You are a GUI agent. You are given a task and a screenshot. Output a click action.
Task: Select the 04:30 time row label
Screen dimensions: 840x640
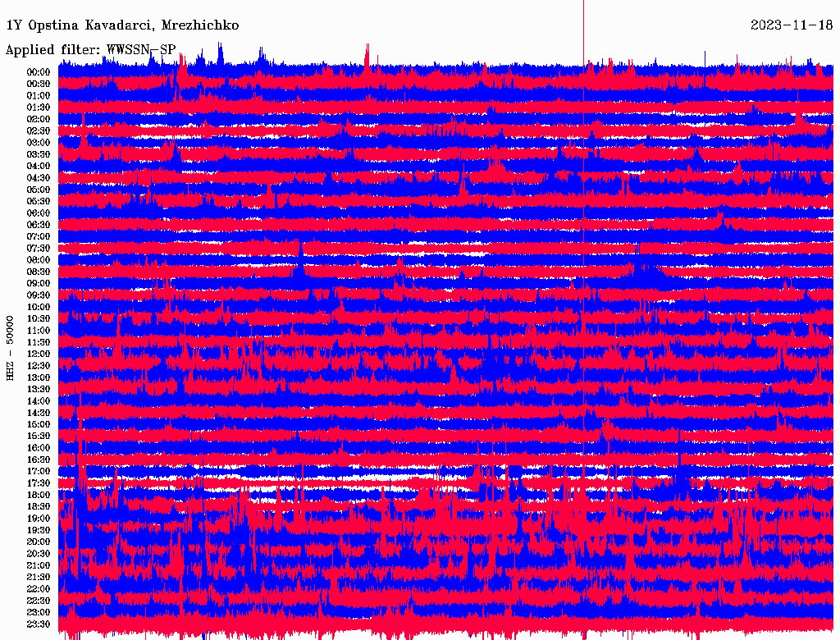(39, 178)
